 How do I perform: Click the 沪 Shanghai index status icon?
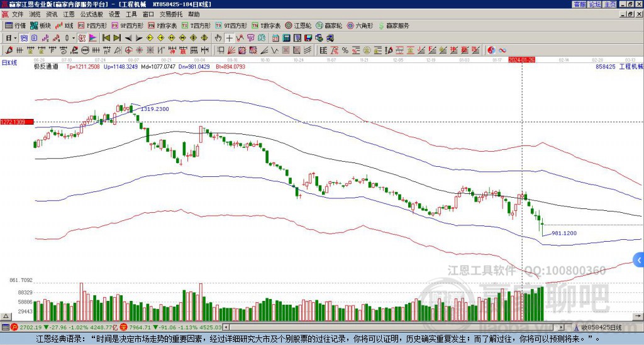pos(14,328)
